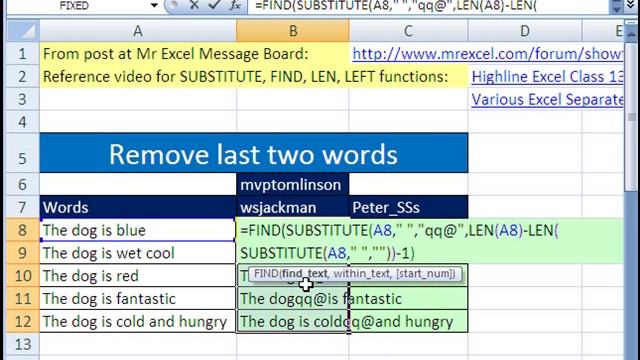Select the Words header cell
This screenshot has width=640, height=360.
pyautogui.click(x=138, y=207)
